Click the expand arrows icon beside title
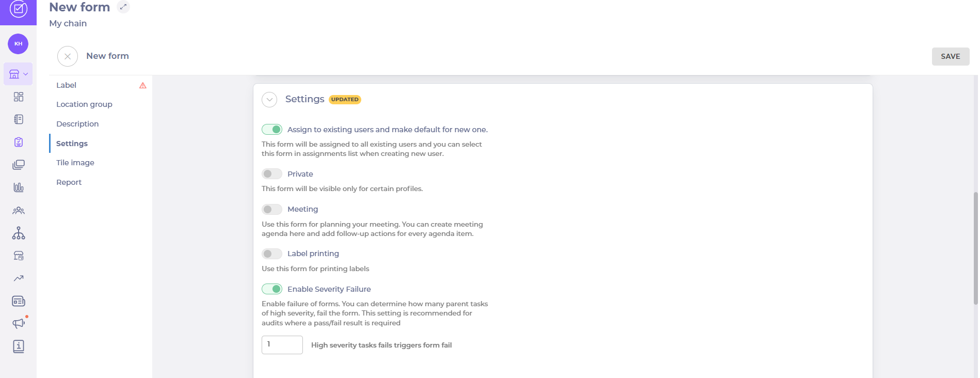Image resolution: width=980 pixels, height=378 pixels. click(123, 7)
